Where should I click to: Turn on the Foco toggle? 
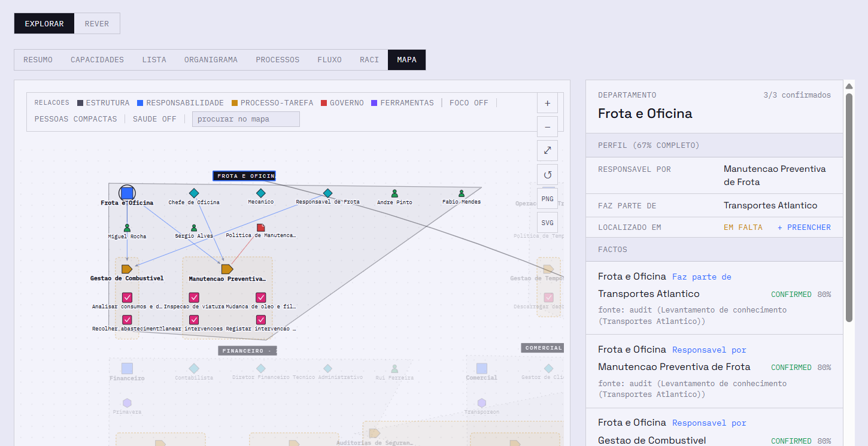(469, 103)
